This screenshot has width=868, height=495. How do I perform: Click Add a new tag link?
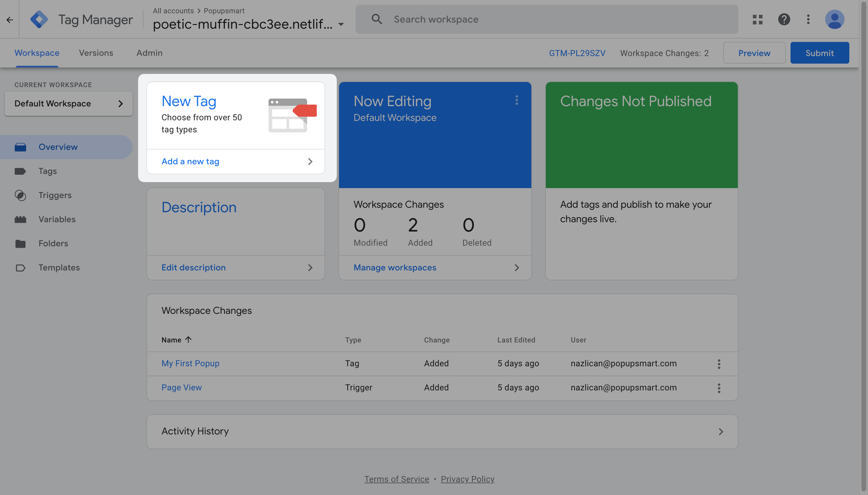click(x=190, y=161)
